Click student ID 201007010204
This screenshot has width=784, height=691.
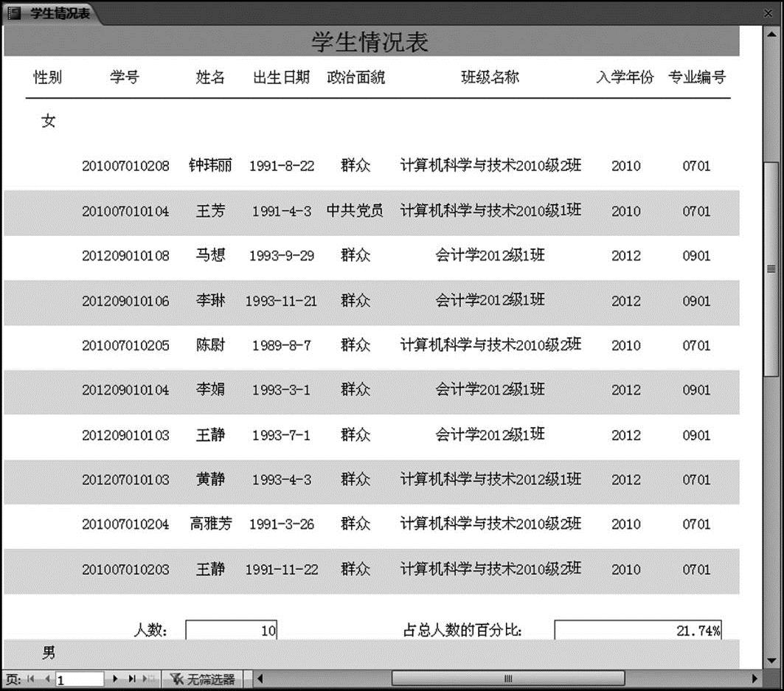coord(125,524)
